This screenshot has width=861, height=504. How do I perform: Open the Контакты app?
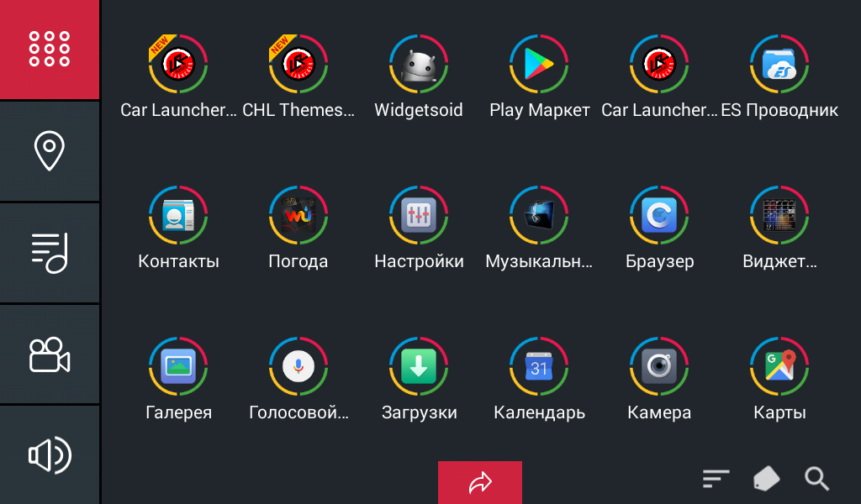click(178, 214)
